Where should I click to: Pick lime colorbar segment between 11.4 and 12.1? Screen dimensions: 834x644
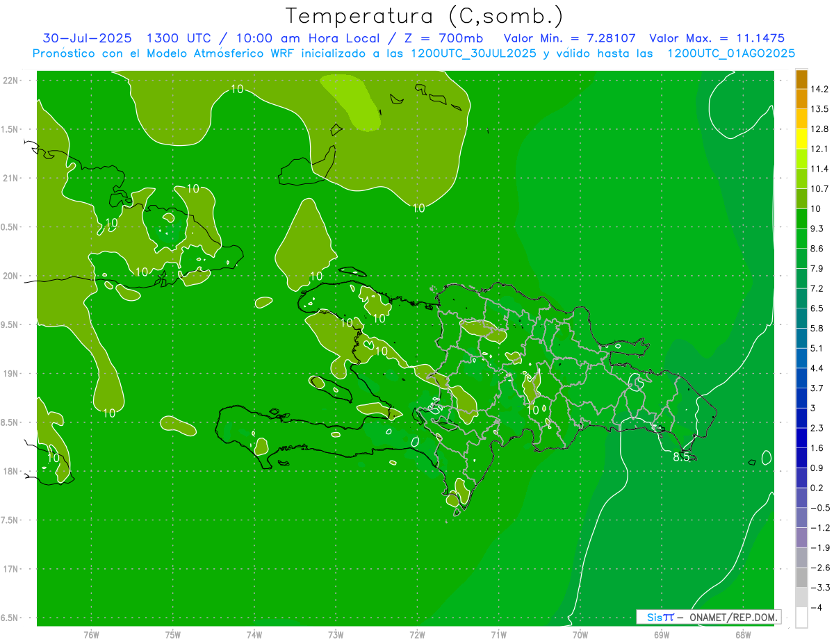tap(801, 159)
